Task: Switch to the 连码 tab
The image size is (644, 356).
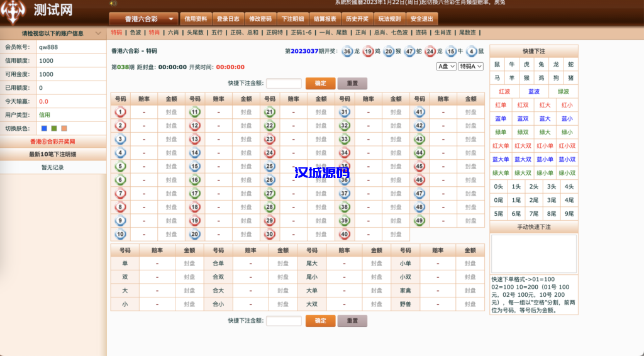Action: click(421, 33)
